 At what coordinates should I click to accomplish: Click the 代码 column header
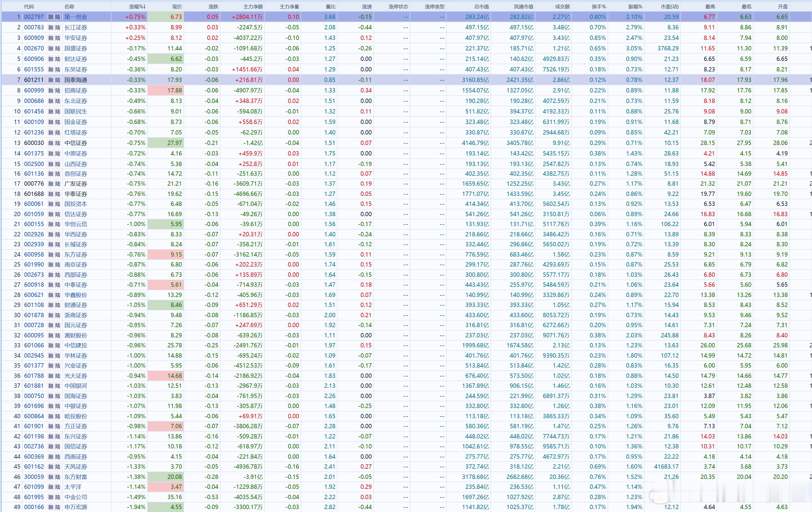point(29,7)
